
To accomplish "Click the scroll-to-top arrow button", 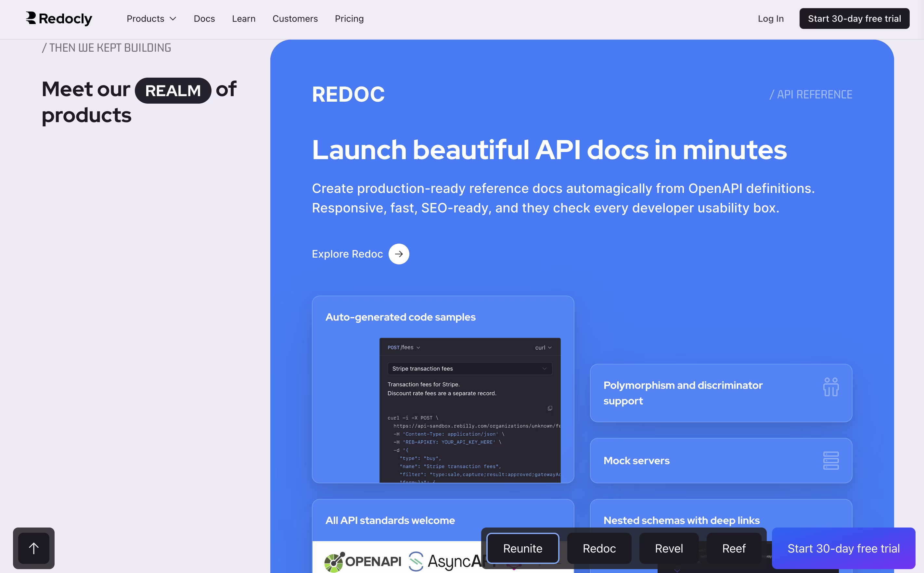I will coord(34,548).
